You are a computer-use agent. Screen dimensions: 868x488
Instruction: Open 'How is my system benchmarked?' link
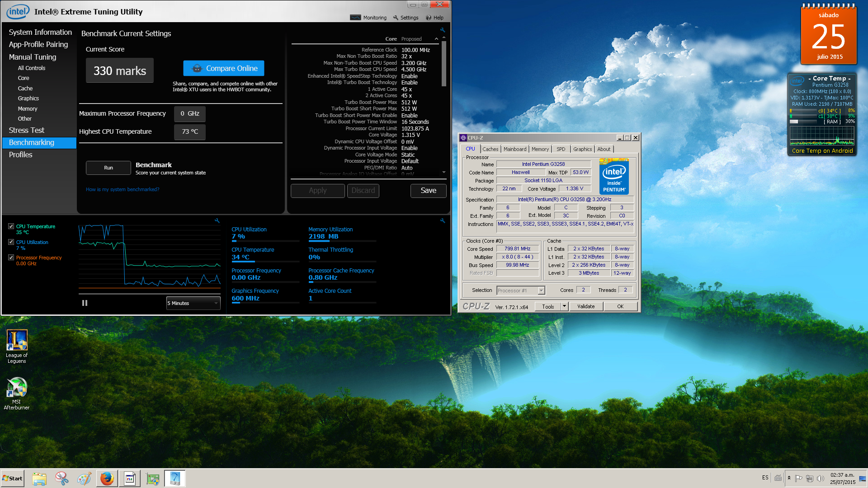[123, 189]
